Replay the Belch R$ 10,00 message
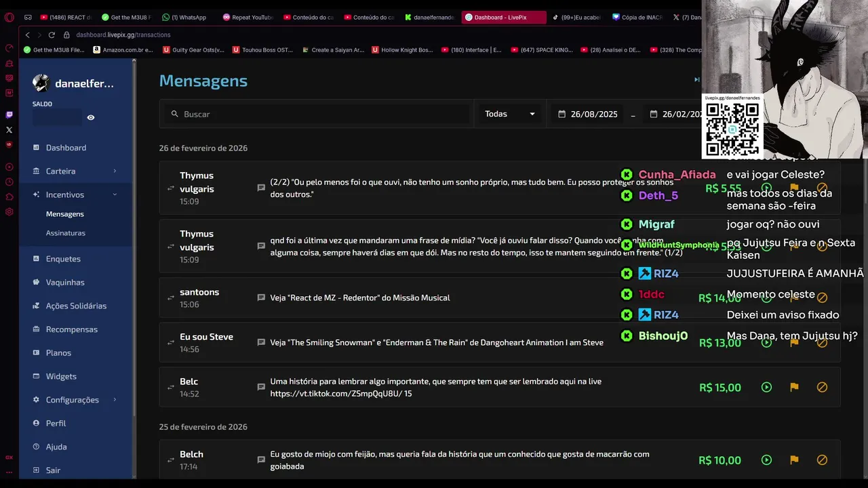 pos(766,460)
